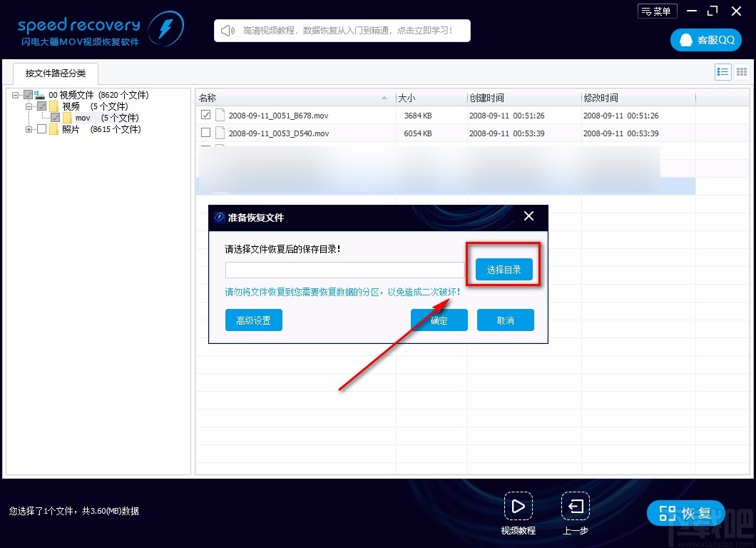Enable the 照片 folder checkbox

pos(41,129)
